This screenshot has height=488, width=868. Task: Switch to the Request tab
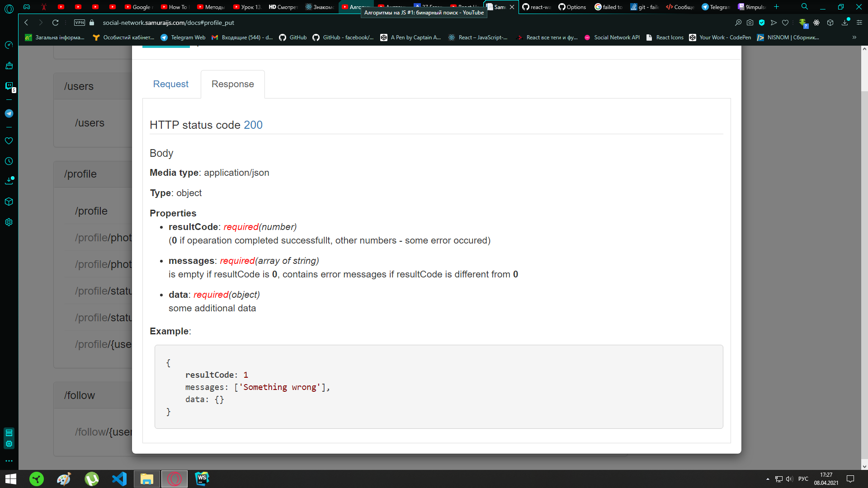pyautogui.click(x=170, y=84)
